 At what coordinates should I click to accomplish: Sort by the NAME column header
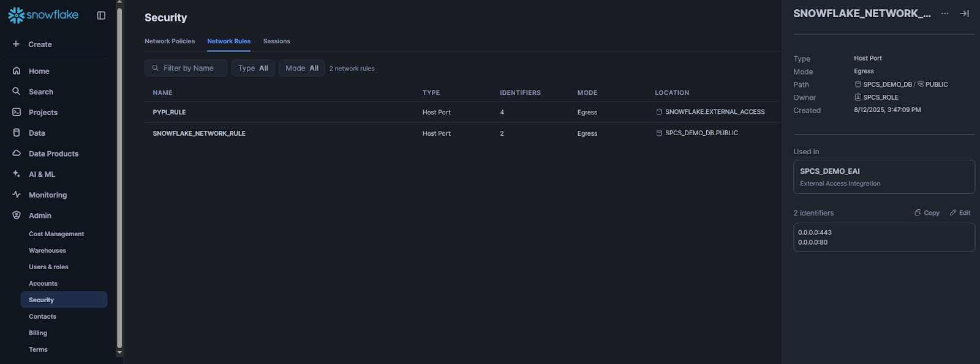[x=162, y=93]
